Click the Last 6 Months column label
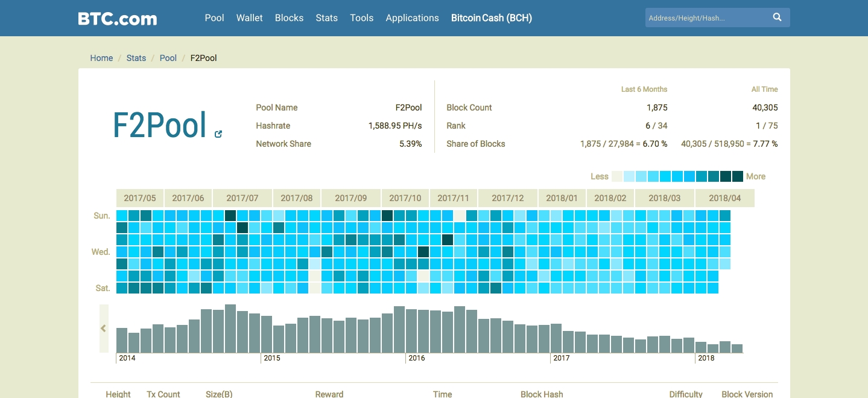The width and height of the screenshot is (868, 398). [x=644, y=89]
